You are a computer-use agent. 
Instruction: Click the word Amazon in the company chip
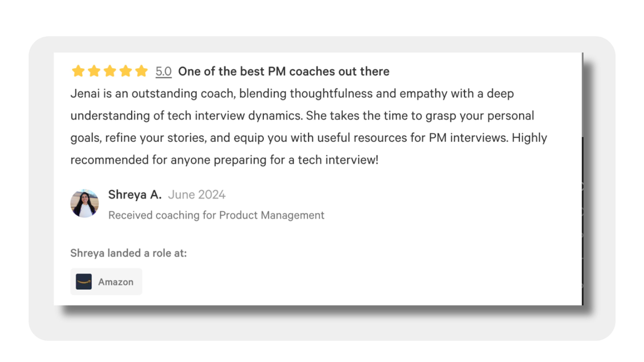click(x=116, y=282)
